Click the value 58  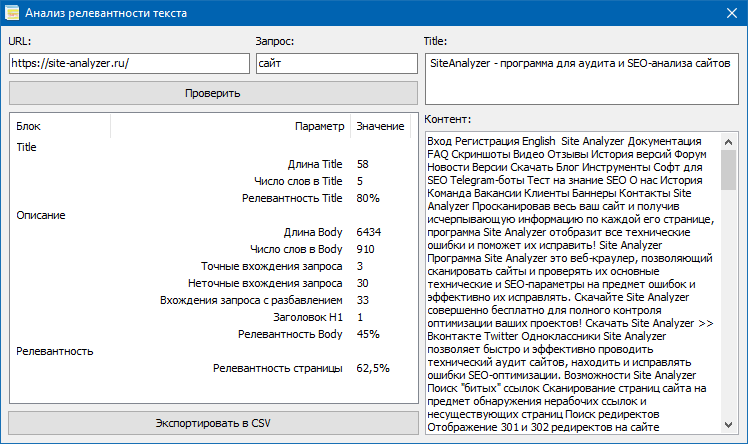[x=363, y=165]
